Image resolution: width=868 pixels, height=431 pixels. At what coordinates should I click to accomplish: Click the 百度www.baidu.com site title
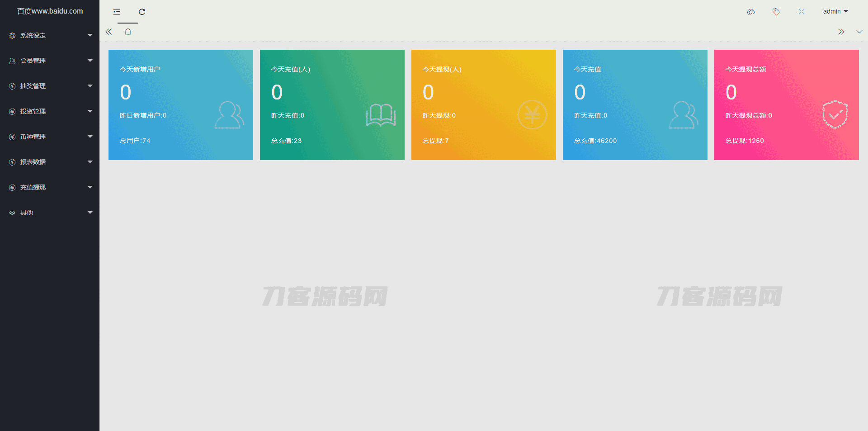click(50, 11)
